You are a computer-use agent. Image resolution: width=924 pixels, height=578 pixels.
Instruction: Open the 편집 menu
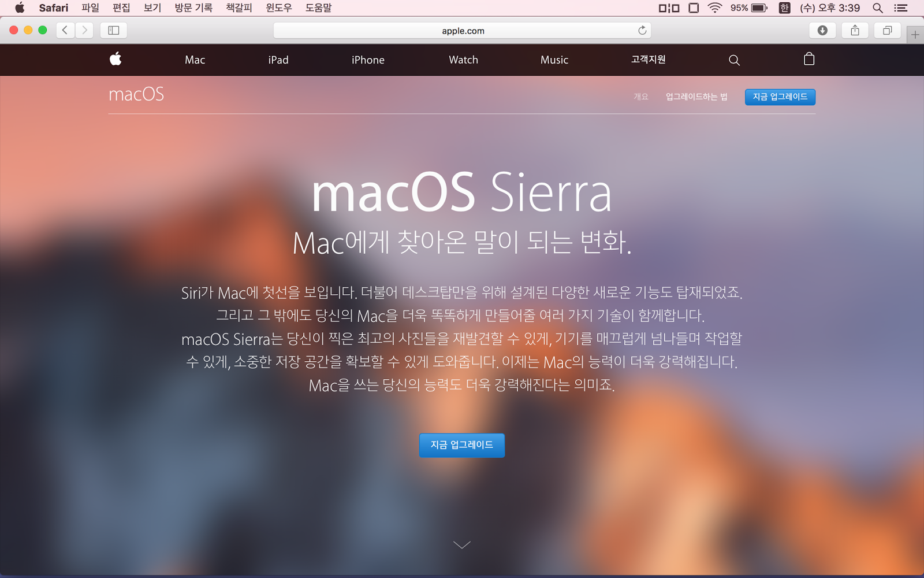(121, 8)
